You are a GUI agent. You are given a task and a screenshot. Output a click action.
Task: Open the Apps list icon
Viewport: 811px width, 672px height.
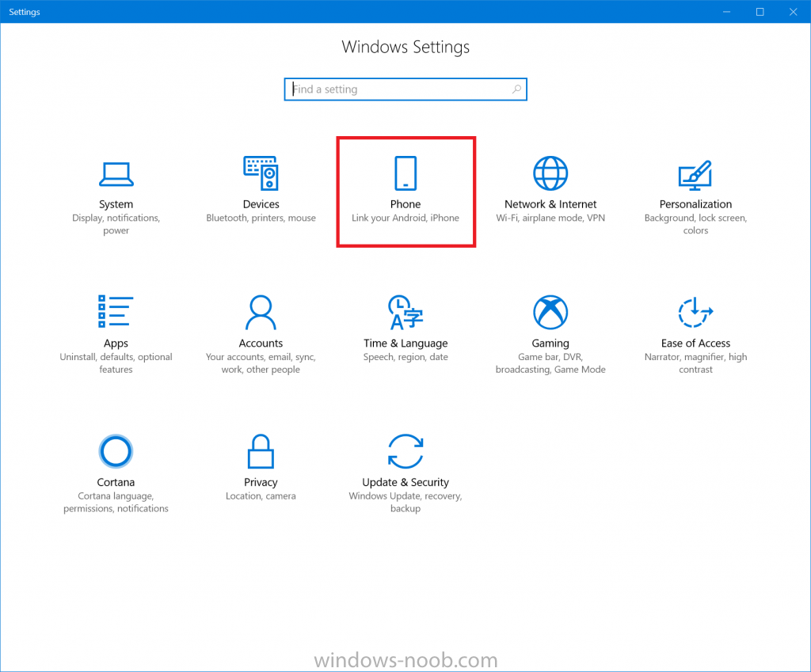[116, 311]
